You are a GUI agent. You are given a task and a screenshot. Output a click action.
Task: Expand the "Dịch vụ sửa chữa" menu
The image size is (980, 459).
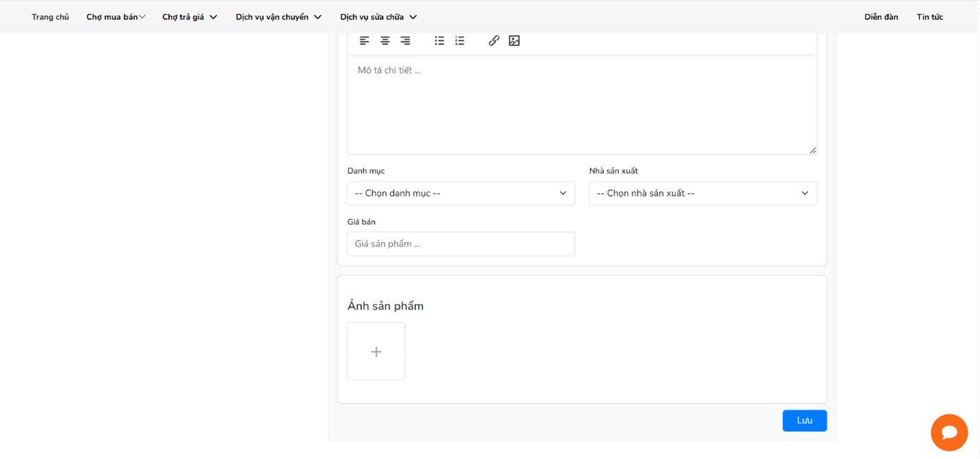pyautogui.click(x=378, y=17)
